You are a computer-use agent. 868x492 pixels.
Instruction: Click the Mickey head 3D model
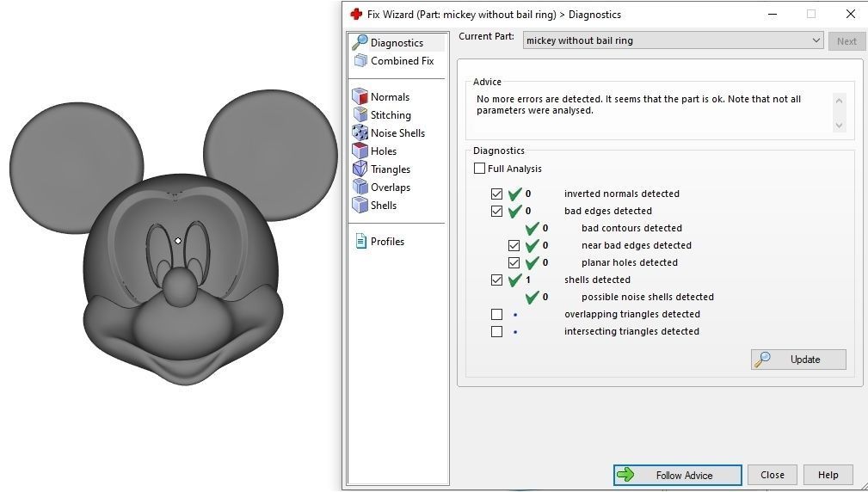coord(175,238)
